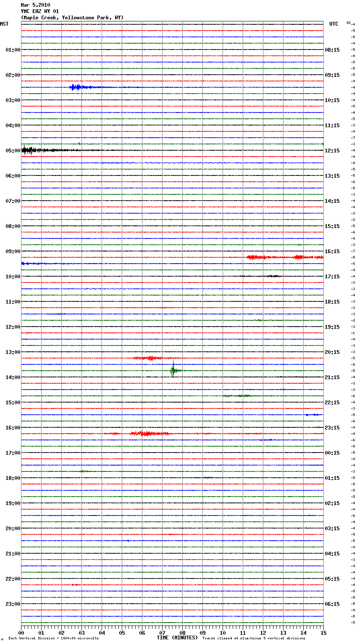The width and height of the screenshot is (357, 644).
Task: Click the 'UTC' timezone header
Action: (334, 24)
